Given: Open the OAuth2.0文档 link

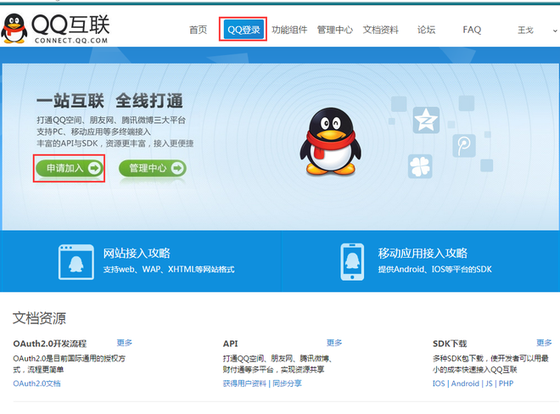Looking at the screenshot, I should tap(37, 384).
